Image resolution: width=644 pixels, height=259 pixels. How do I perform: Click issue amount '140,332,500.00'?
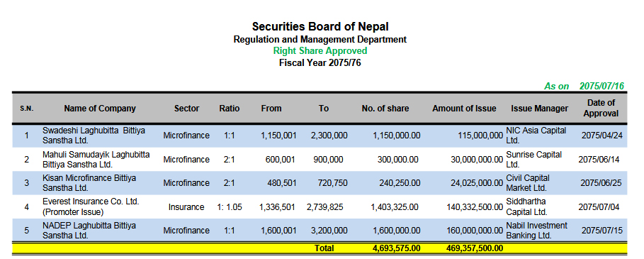click(475, 207)
